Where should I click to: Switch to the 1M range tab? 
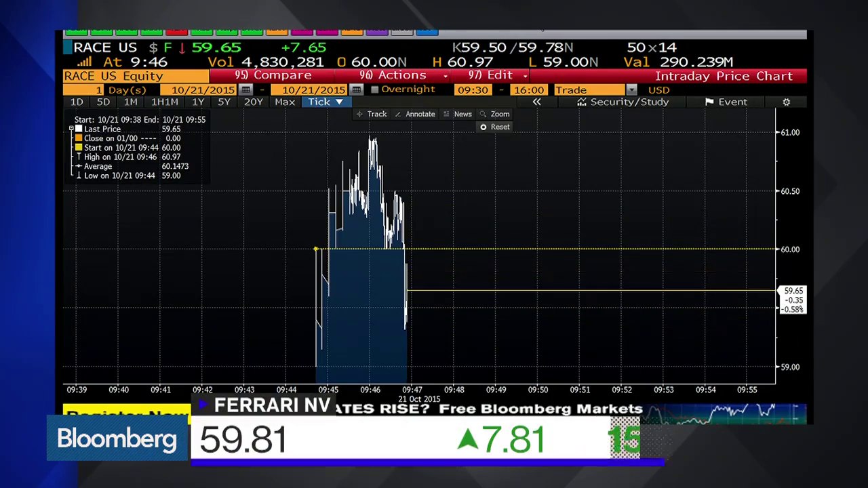coord(130,102)
